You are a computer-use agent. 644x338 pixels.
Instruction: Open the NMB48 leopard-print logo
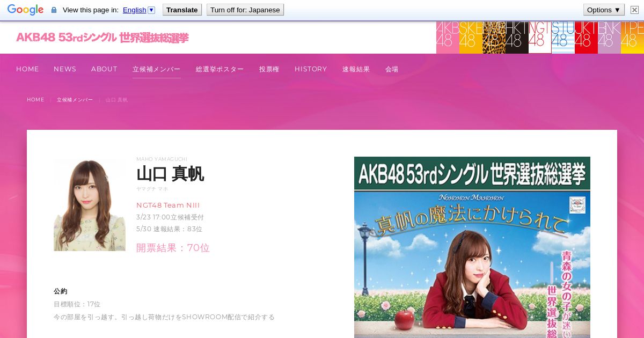[x=494, y=38]
